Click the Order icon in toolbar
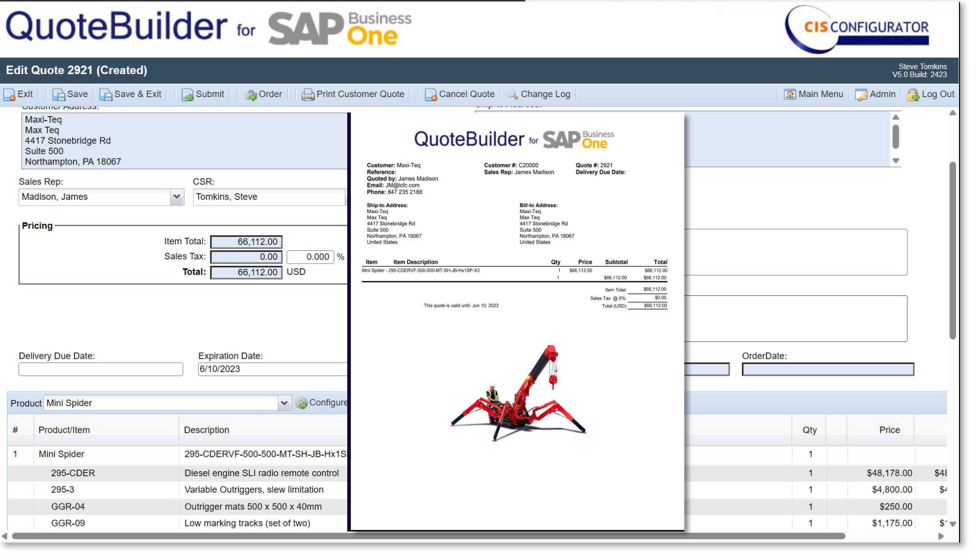Viewport: 980px width, 554px height. pos(251,95)
